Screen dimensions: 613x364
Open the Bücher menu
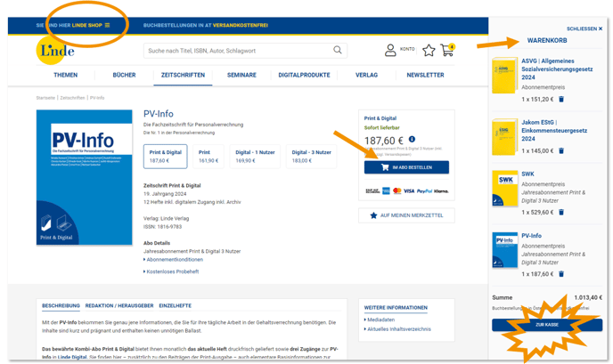pyautogui.click(x=125, y=75)
